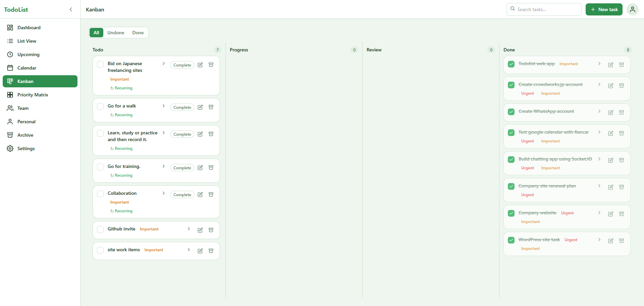This screenshot has height=306, width=644.
Task: Mark Collaboration checkbox as done
Action: tap(100, 194)
